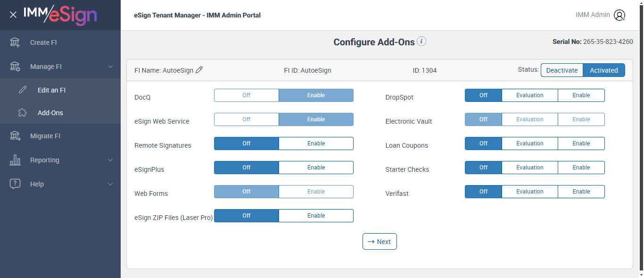Click the info icon beside Configure Add-Ons

point(421,42)
